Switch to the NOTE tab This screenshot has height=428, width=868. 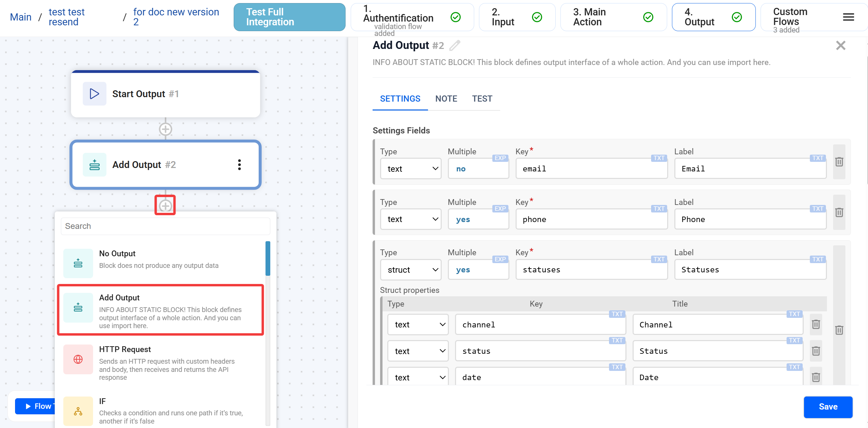tap(446, 99)
